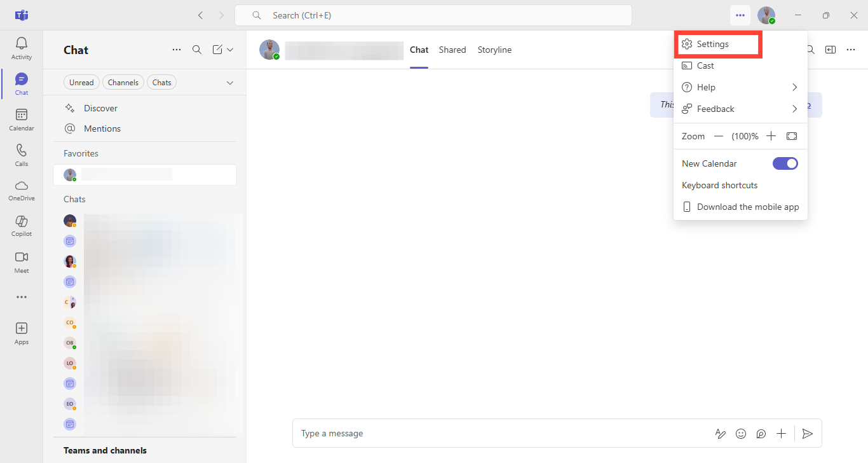Open OneDrive cloud icon
Screen dimensions: 868x463
point(22,190)
